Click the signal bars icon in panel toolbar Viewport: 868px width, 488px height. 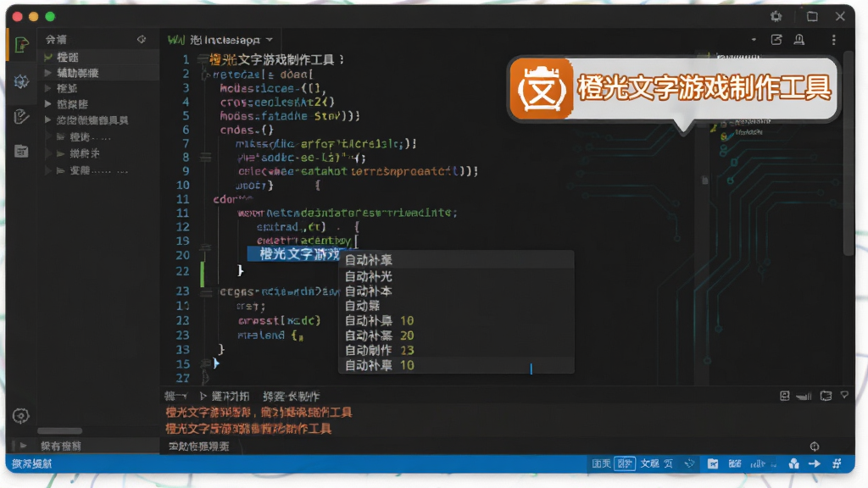pyautogui.click(x=804, y=396)
